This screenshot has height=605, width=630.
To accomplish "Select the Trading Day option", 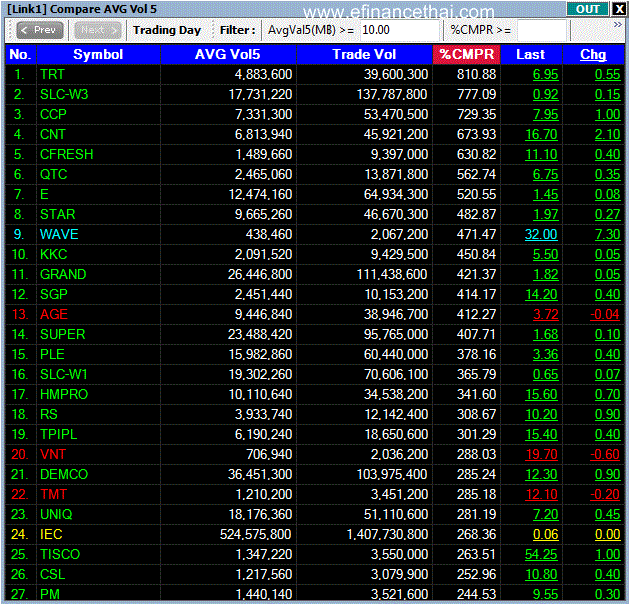I will [167, 30].
